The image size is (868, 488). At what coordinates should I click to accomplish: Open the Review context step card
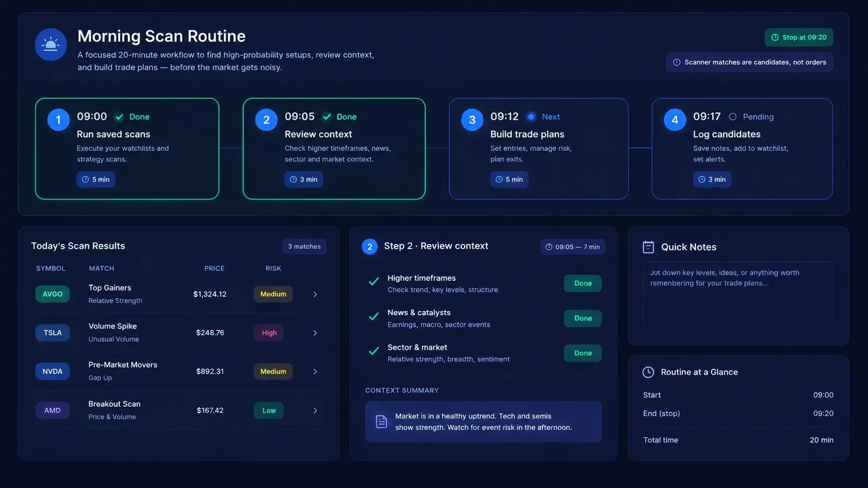click(334, 149)
